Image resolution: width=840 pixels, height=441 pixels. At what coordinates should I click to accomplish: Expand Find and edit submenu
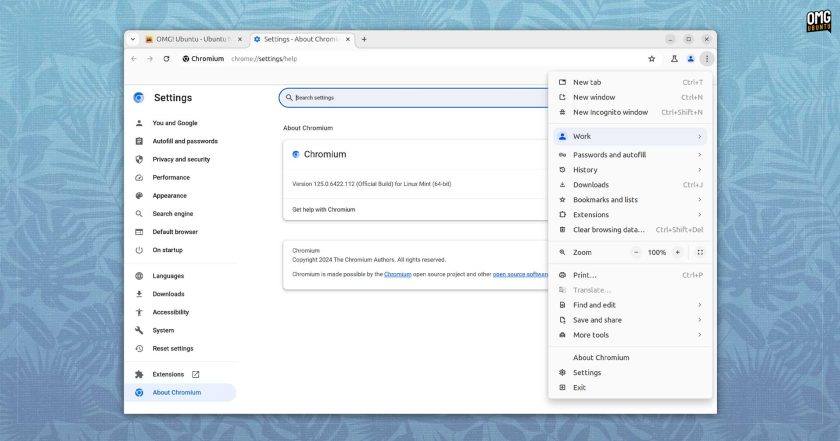tap(630, 305)
